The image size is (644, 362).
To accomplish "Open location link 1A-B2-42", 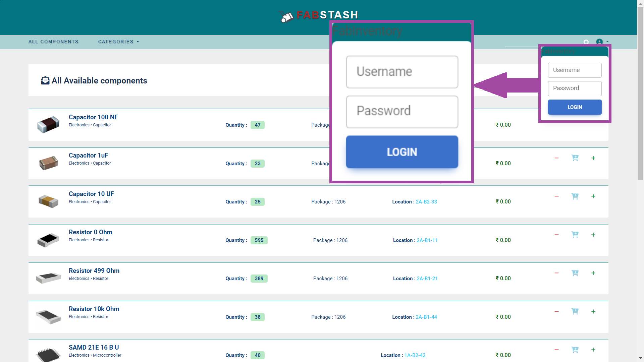I will pyautogui.click(x=415, y=355).
